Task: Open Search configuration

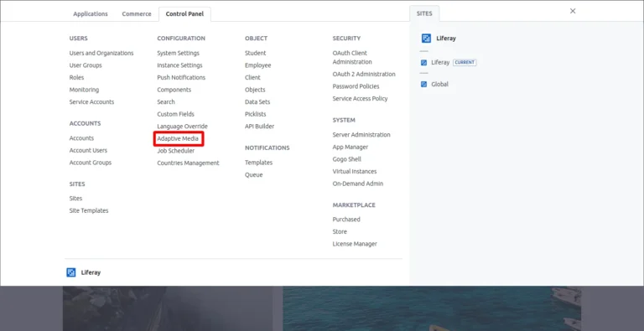Action: [166, 102]
